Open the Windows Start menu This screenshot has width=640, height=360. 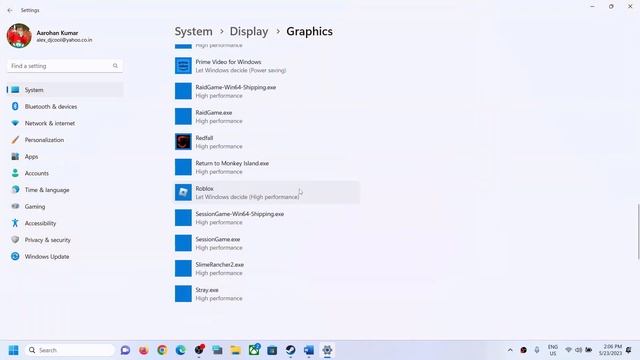pyautogui.click(x=13, y=350)
